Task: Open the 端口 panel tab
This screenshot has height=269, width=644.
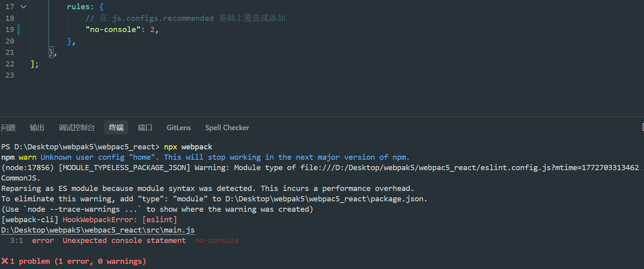Action: coord(145,128)
